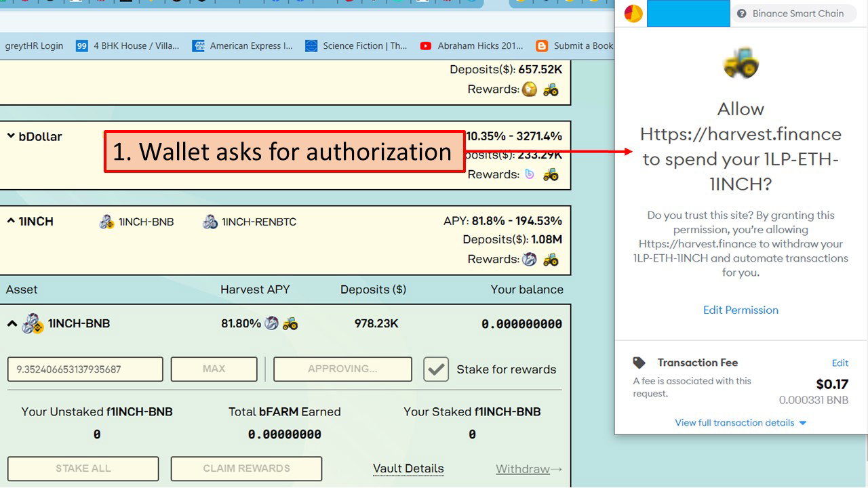Click the bDollar row's blue reward token icon
Screen dimensions: 868x488
[x=530, y=174]
